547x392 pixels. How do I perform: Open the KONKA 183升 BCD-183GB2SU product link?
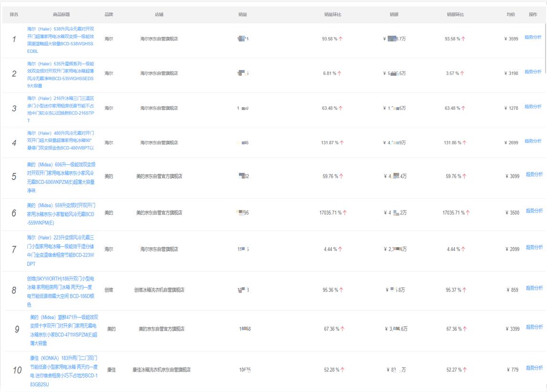(x=64, y=371)
